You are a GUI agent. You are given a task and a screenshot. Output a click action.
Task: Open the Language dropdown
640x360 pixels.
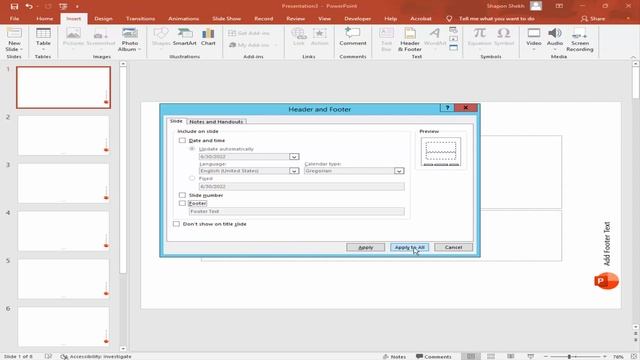click(294, 171)
